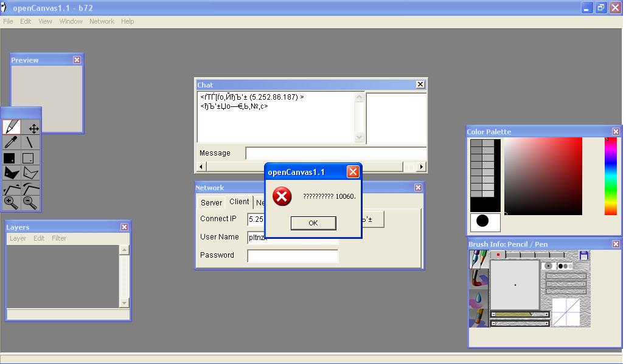The image size is (626, 364).
Task: Save brush settings with the floppy disk icon
Action: point(583,255)
